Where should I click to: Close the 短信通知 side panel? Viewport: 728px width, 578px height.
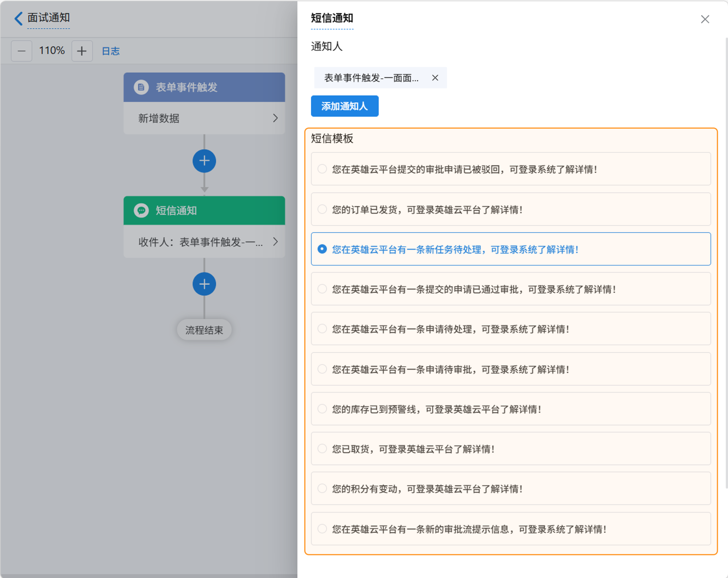click(705, 19)
